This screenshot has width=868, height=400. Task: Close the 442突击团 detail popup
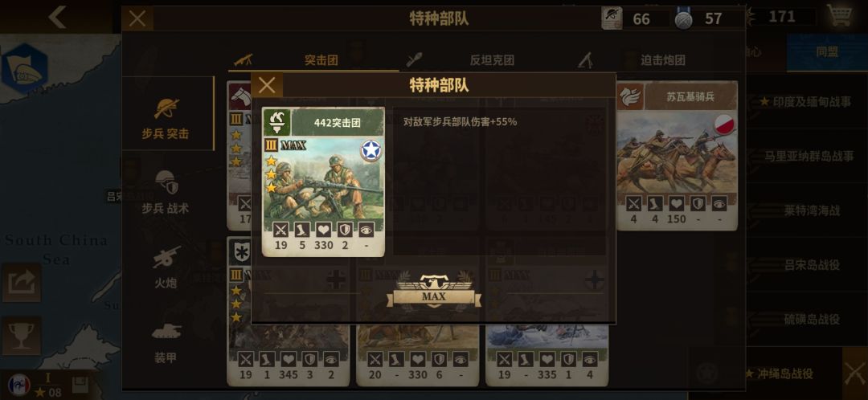coord(267,85)
